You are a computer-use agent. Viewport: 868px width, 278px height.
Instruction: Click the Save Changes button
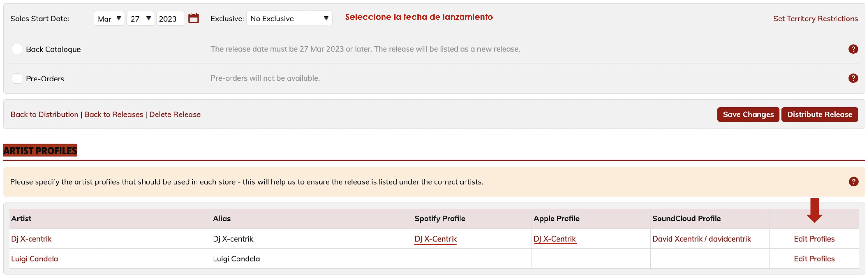click(x=748, y=114)
